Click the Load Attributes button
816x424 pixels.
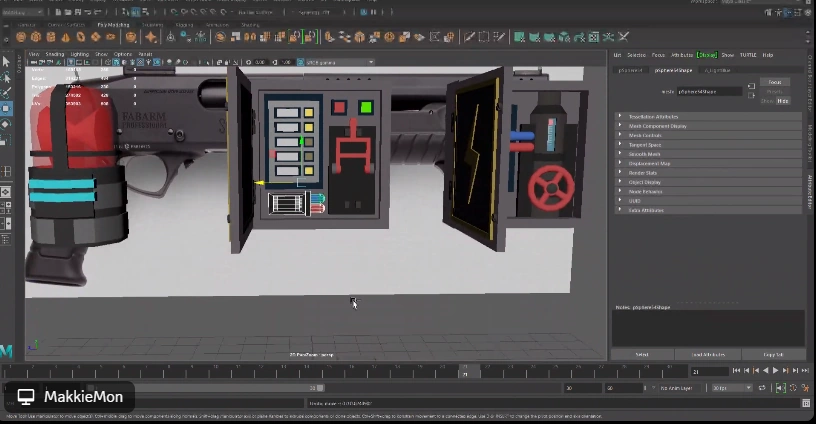coord(707,354)
